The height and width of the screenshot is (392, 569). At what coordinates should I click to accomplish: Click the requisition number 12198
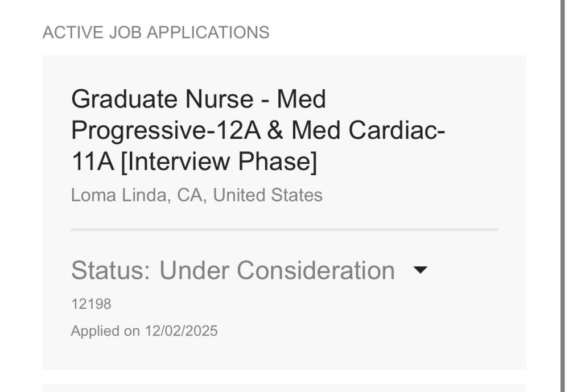(91, 304)
